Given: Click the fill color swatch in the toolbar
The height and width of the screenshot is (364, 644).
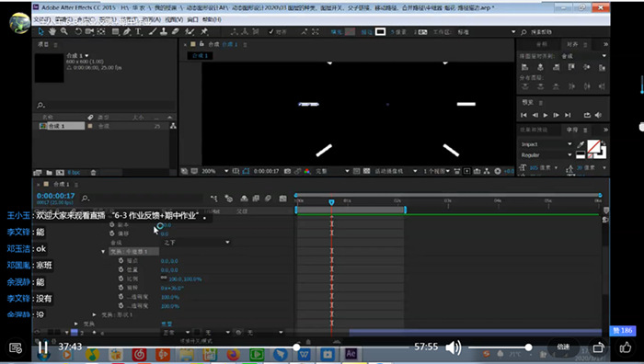Looking at the screenshot, I should (x=350, y=31).
